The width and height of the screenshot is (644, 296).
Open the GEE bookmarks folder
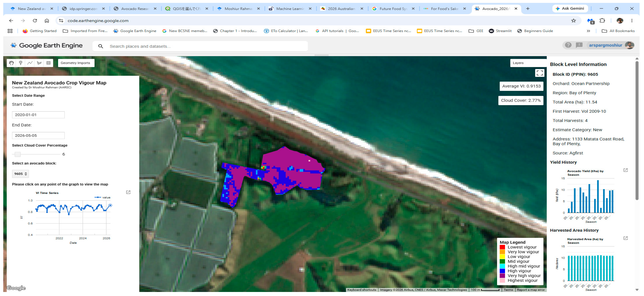[476, 31]
